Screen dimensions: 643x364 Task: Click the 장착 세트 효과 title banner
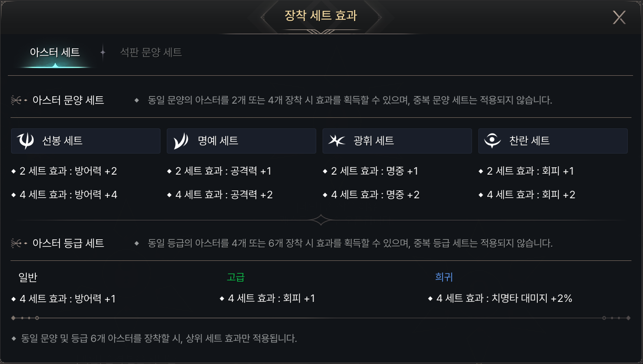coord(321,16)
